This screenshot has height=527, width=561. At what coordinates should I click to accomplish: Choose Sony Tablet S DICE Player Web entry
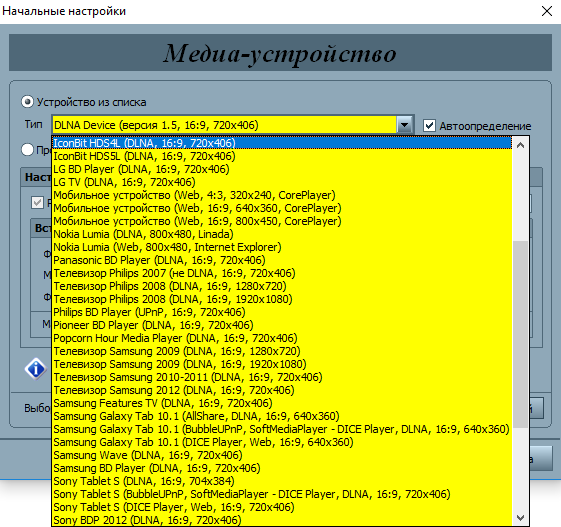(x=282, y=507)
